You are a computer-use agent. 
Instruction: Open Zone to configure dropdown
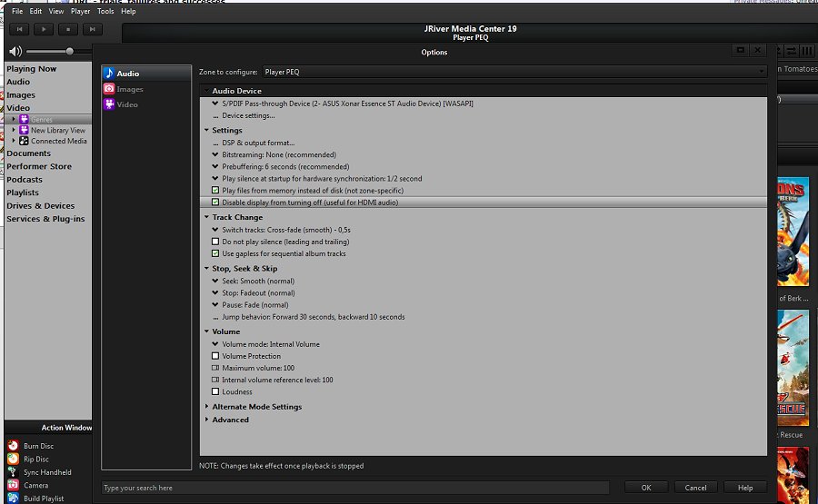click(x=514, y=72)
